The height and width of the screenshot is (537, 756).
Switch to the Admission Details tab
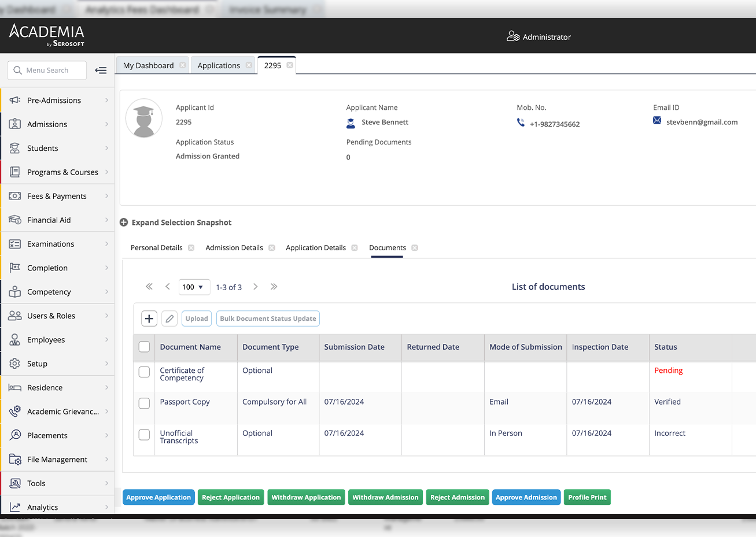coord(234,247)
